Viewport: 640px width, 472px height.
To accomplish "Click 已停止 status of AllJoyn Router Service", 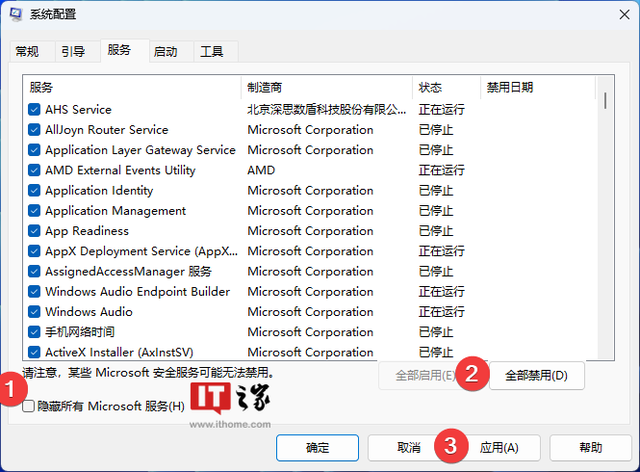I will pyautogui.click(x=436, y=130).
